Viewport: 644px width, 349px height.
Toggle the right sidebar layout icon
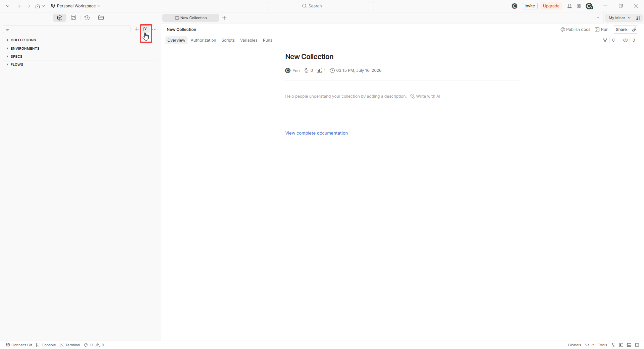tap(637, 345)
